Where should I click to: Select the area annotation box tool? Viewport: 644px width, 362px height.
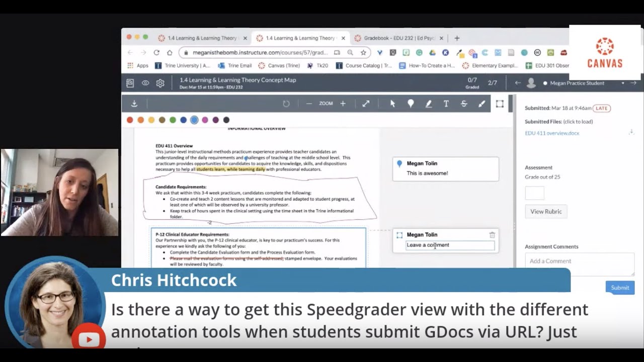[500, 104]
